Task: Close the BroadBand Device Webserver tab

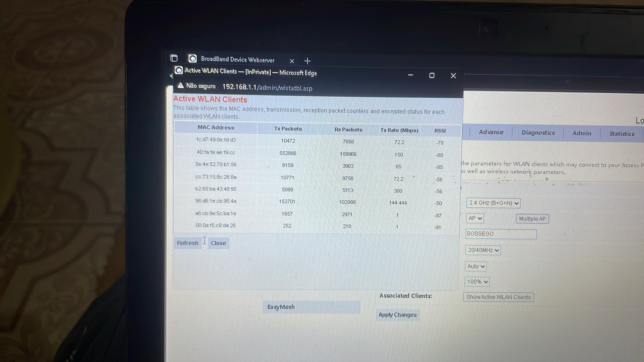Action: tap(292, 61)
